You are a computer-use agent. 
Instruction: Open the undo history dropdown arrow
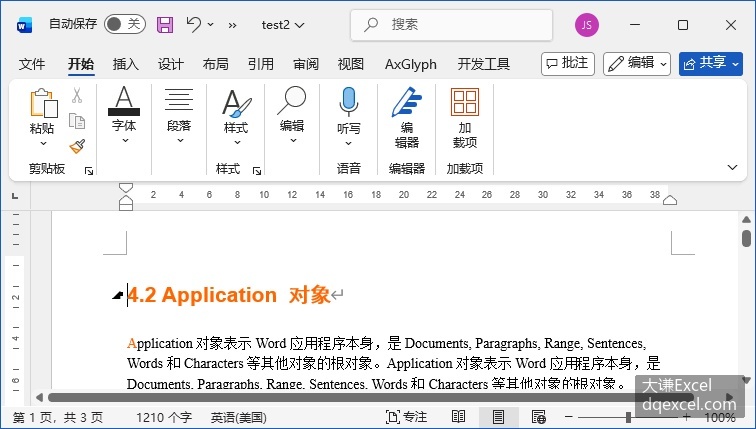(x=211, y=24)
